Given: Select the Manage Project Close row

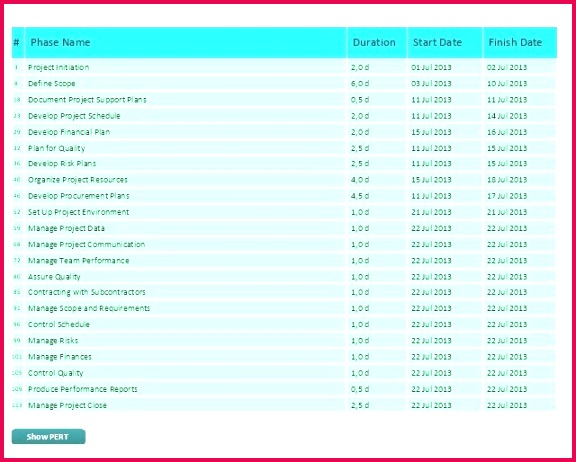Looking at the screenshot, I should pyautogui.click(x=284, y=405).
